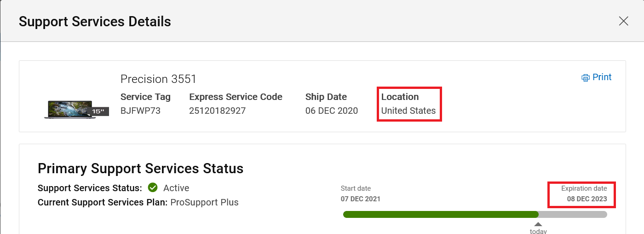This screenshot has width=644, height=234.
Task: Click the Precision 3551 product title
Action: point(158,79)
